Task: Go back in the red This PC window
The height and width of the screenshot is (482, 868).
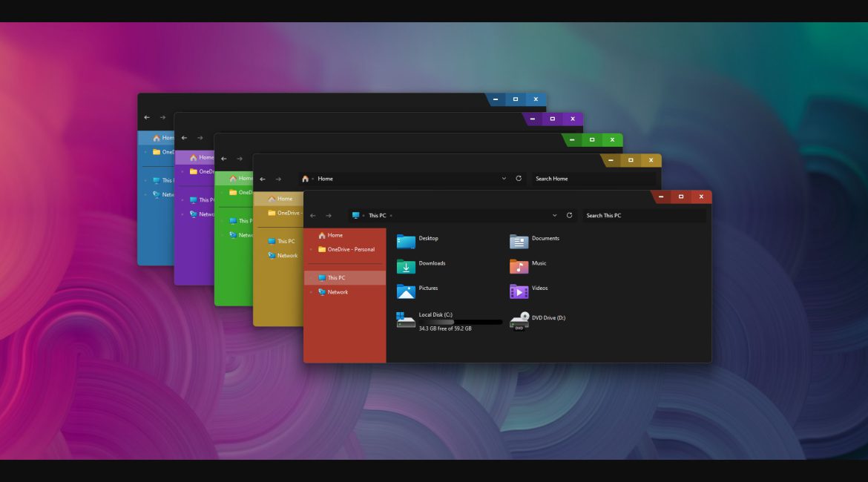Action: click(313, 216)
